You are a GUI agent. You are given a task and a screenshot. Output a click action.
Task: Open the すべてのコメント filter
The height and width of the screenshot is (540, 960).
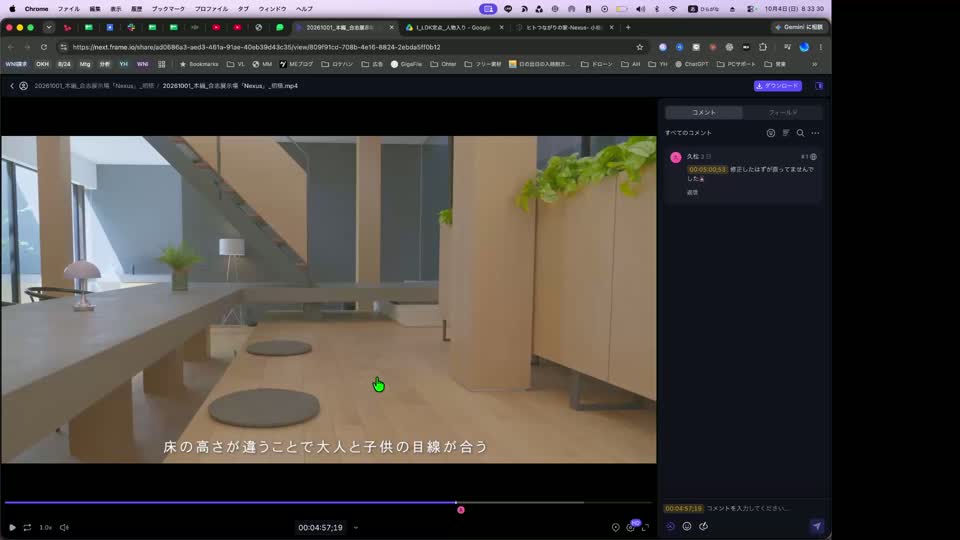tap(688, 133)
